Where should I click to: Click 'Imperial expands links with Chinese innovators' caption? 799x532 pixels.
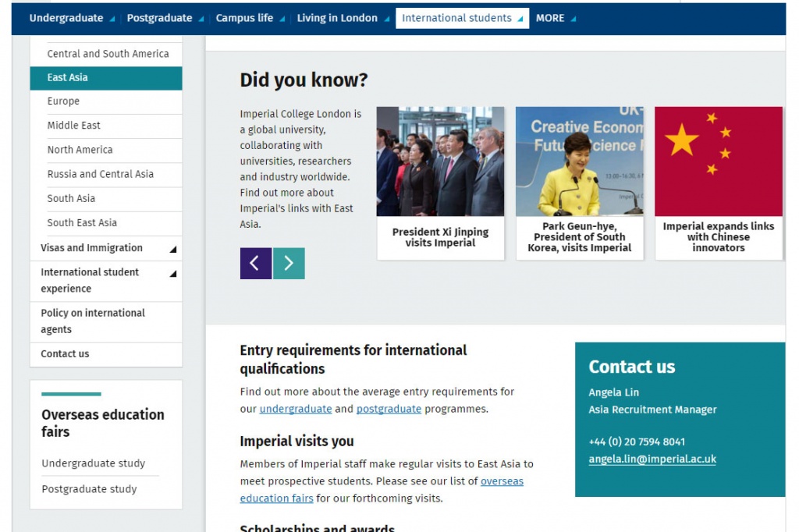tap(719, 237)
